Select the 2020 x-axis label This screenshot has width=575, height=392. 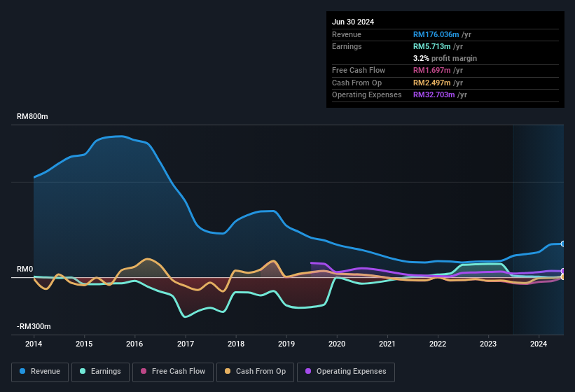[337, 344]
